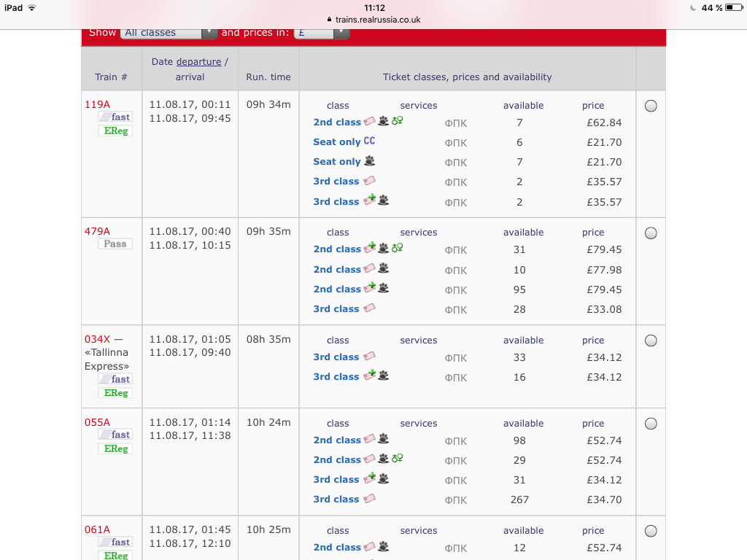Image resolution: width=747 pixels, height=560 pixels.
Task: Open the 'All classes' dropdown
Action: (169, 33)
